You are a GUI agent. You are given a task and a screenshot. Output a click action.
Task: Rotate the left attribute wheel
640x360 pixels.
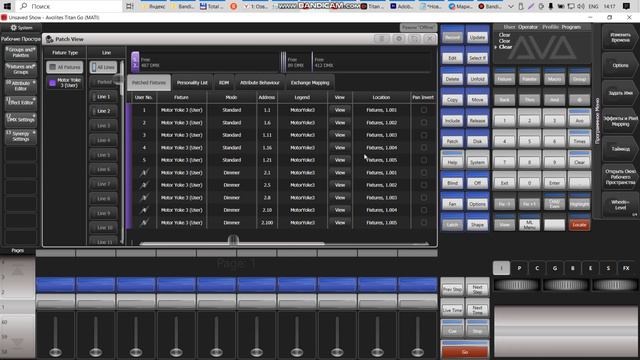(x=517, y=285)
